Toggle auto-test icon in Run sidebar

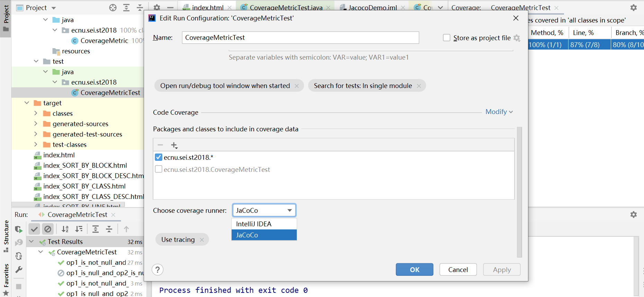(x=19, y=256)
